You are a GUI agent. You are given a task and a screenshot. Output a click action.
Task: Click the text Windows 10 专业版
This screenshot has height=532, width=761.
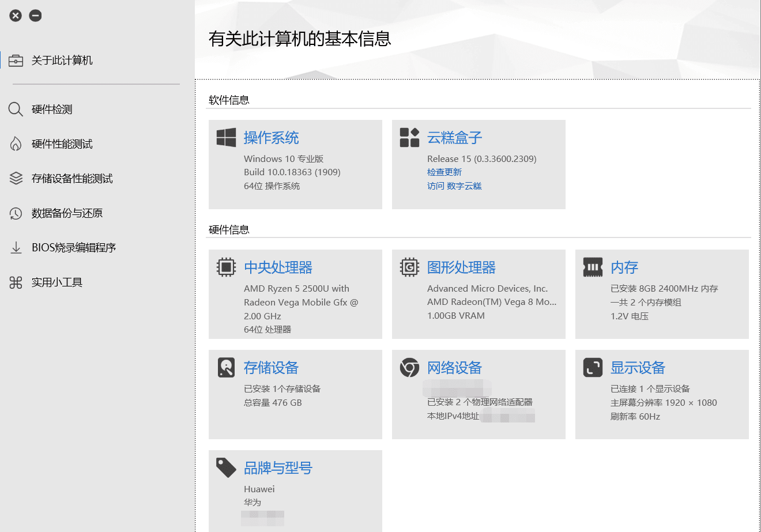pos(284,159)
